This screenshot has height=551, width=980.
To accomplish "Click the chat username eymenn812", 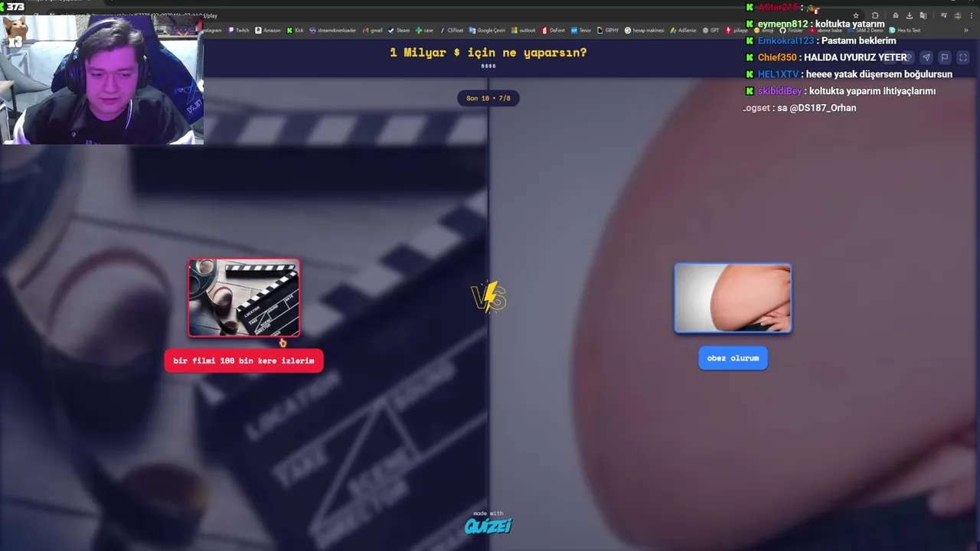I will coord(782,24).
